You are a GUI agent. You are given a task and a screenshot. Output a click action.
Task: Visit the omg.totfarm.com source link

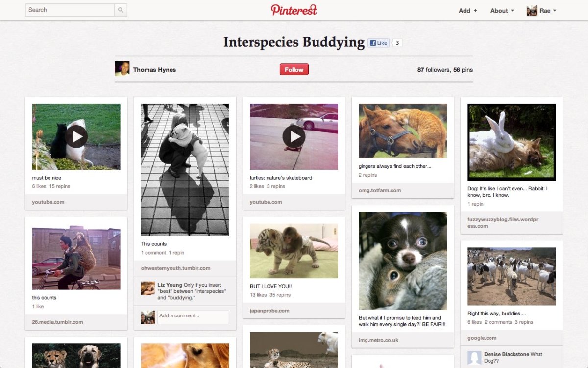380,190
